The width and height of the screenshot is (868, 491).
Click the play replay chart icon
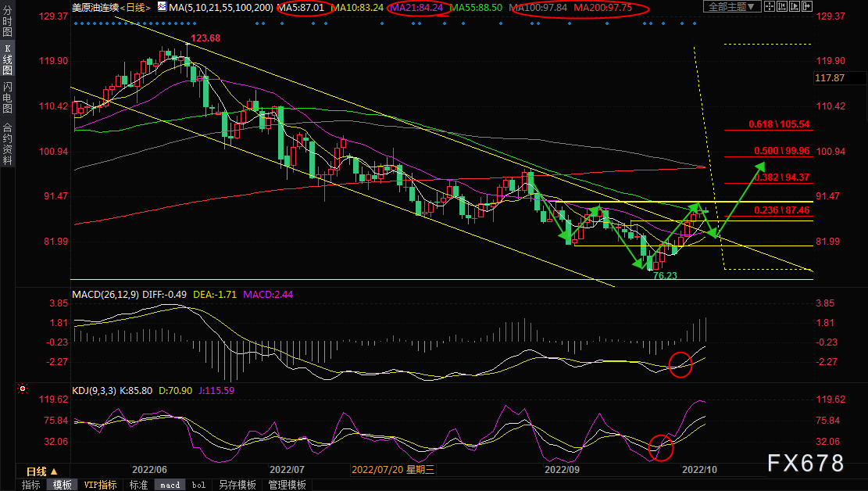click(795, 7)
